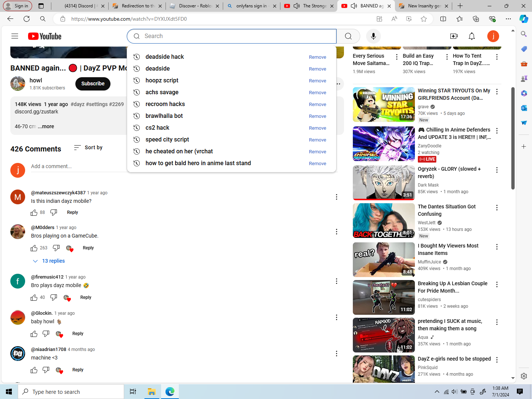Open options for @Glockin. comment

click(x=337, y=317)
